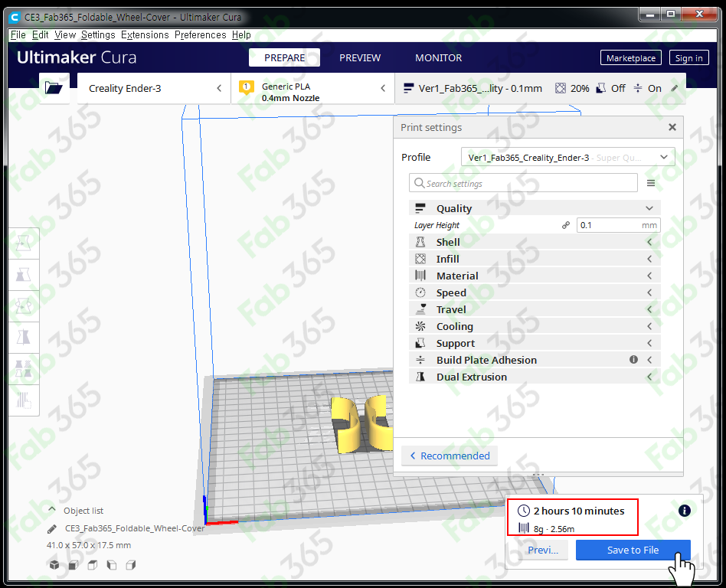Switch to the MONITOR stage tab
726x588 pixels.
click(439, 58)
